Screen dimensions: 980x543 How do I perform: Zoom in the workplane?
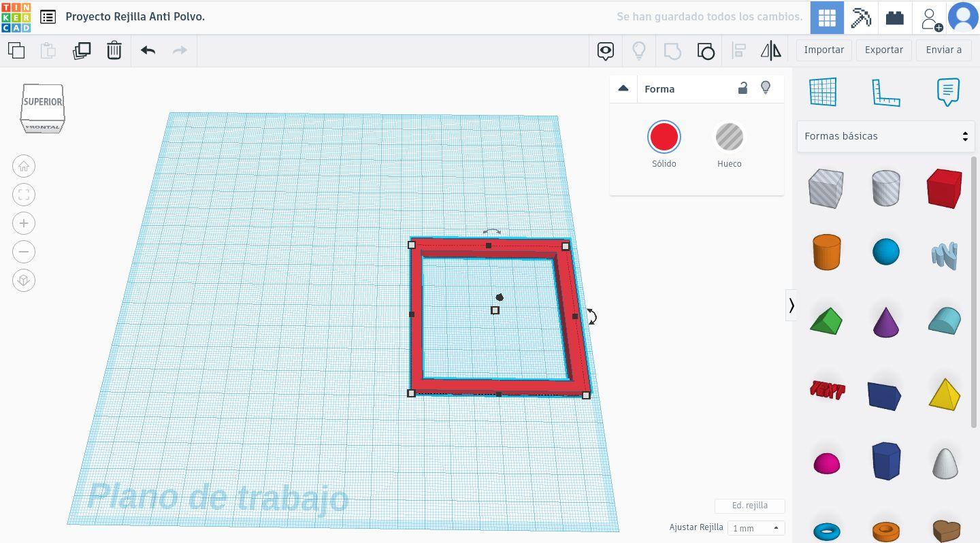[24, 223]
